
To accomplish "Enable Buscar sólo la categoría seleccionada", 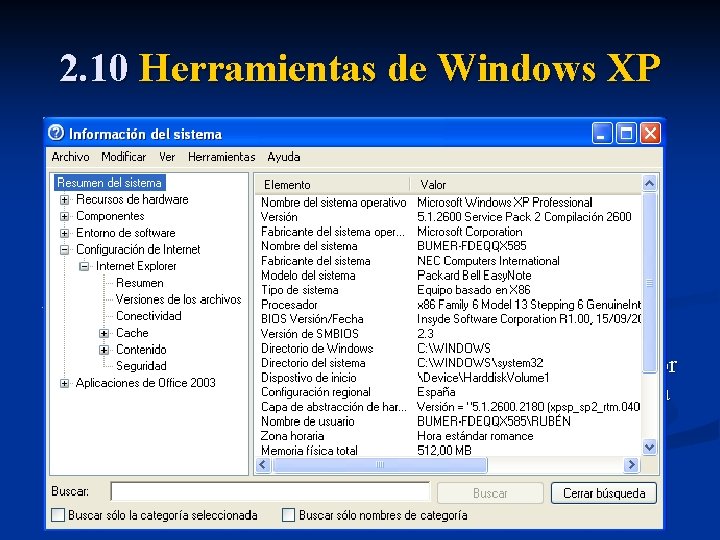I will [x=58, y=515].
